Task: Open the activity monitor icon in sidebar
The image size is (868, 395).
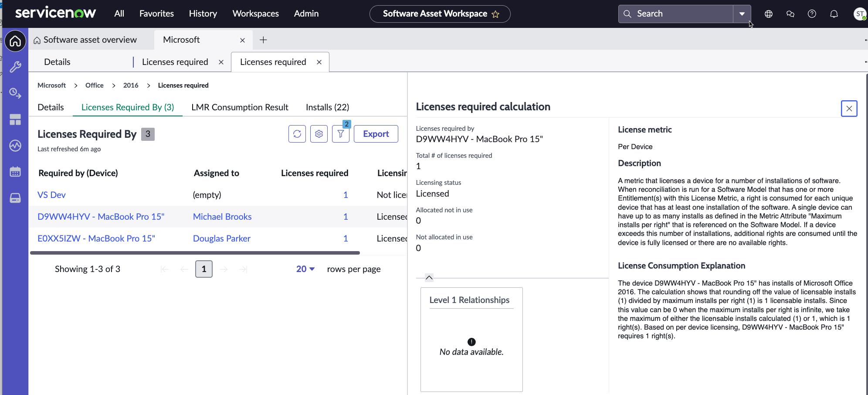Action: click(15, 146)
